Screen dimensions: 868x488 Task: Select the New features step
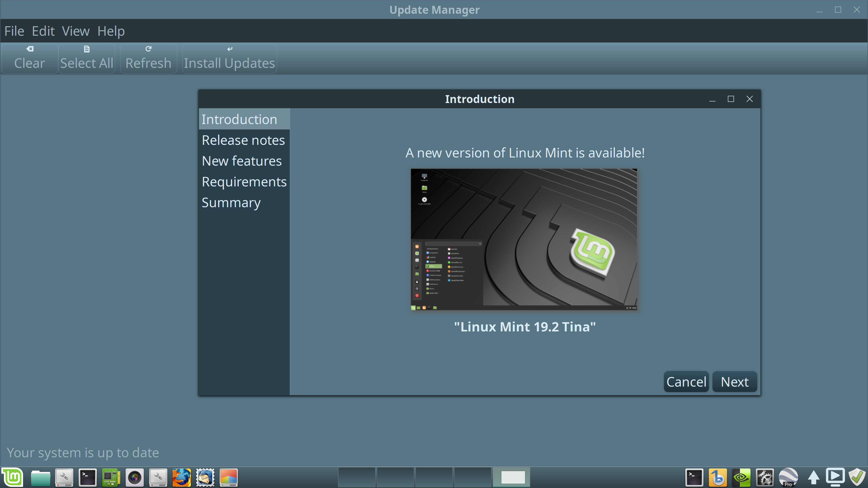[x=244, y=161]
